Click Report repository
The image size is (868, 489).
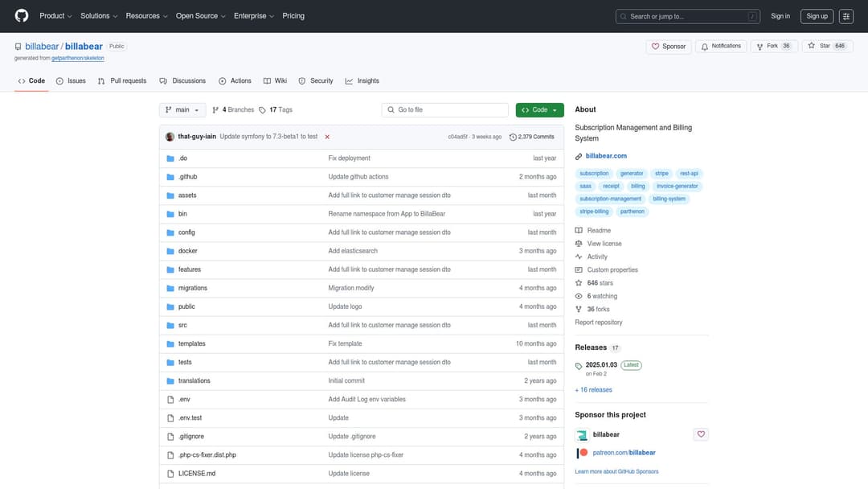[x=599, y=323]
